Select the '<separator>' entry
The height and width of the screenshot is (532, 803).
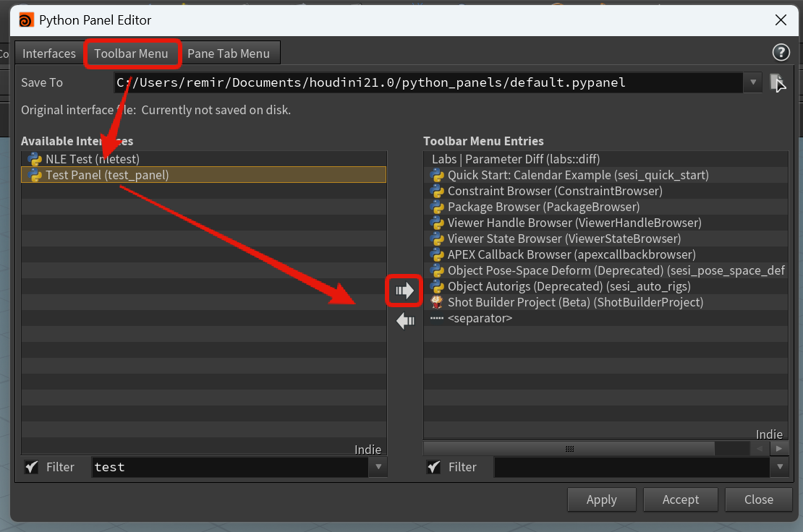tap(606, 318)
